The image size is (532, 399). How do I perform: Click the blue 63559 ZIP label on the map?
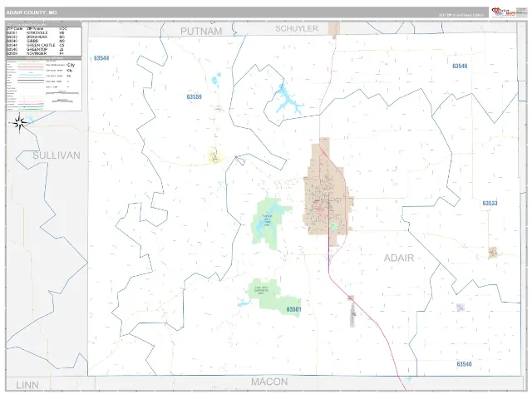pos(194,96)
